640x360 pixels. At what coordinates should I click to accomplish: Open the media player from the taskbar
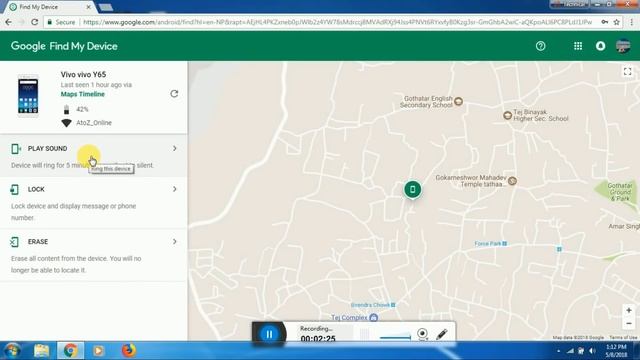click(98, 351)
